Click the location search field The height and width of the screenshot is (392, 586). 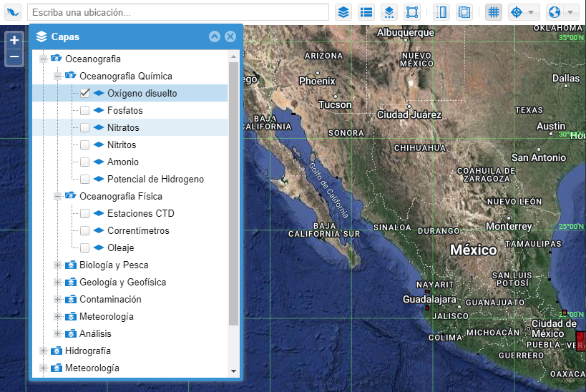tap(179, 12)
